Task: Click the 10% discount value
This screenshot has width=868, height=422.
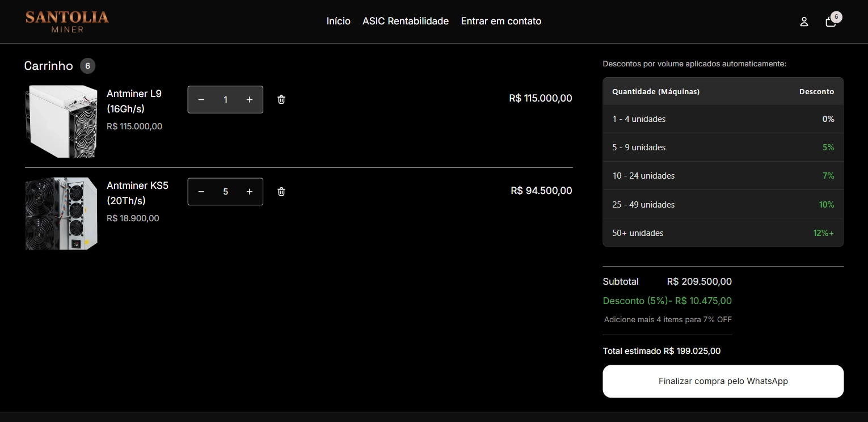Action: pyautogui.click(x=827, y=204)
